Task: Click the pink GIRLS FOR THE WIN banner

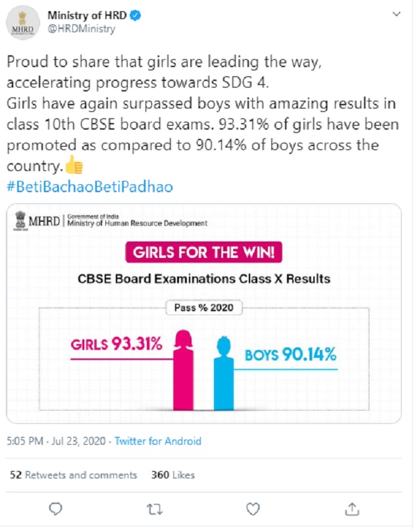Action: [x=203, y=253]
